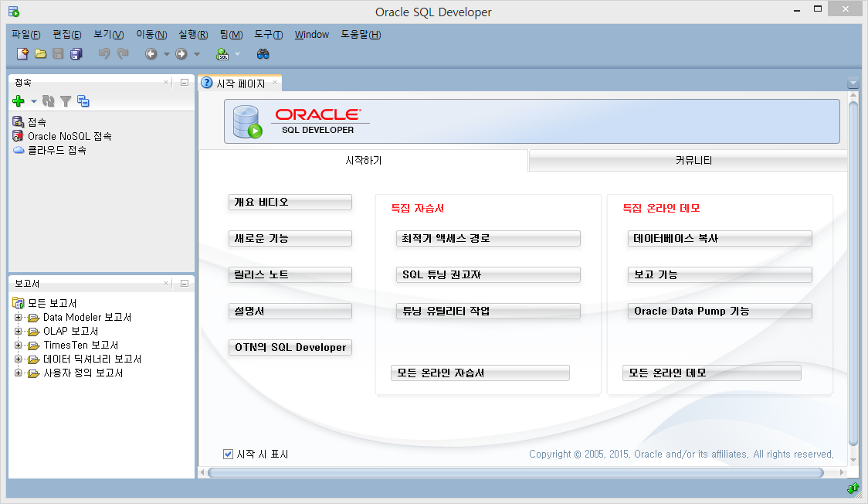Viewport: 868px width, 504px height.
Task: Click the 개요 비디오 button
Action: [x=290, y=203]
